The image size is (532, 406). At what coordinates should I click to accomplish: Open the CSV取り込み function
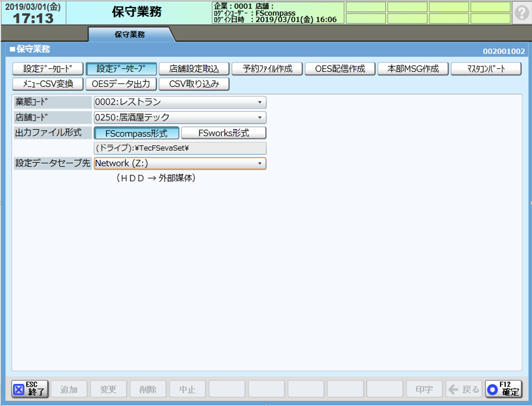tap(194, 84)
